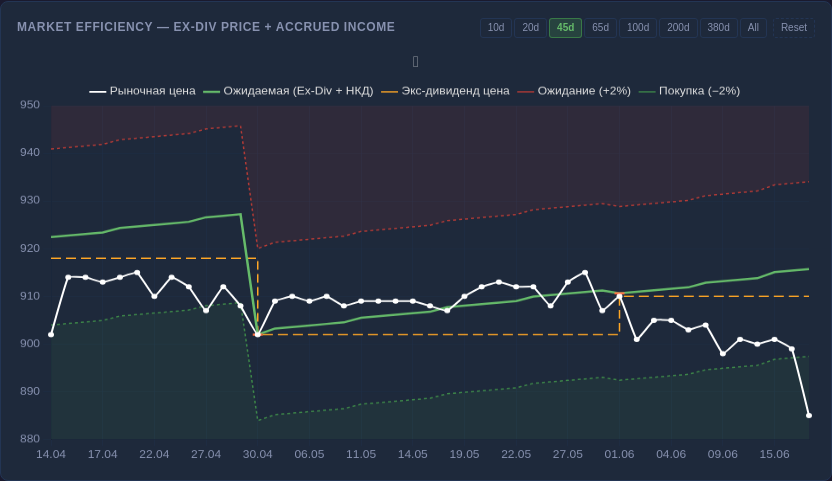
Task: Select the 200d range option
Action: [x=678, y=28]
